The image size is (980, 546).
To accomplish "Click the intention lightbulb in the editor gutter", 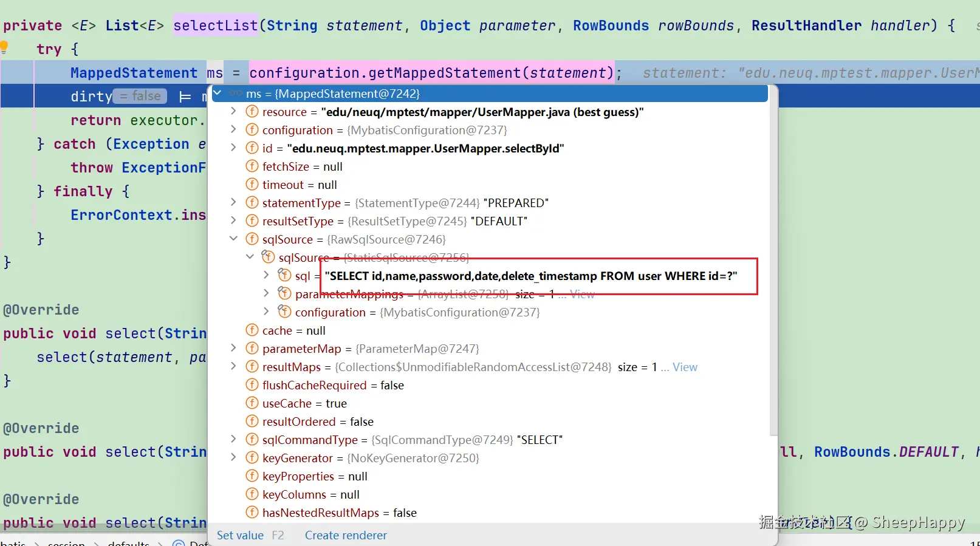I will click(x=4, y=47).
